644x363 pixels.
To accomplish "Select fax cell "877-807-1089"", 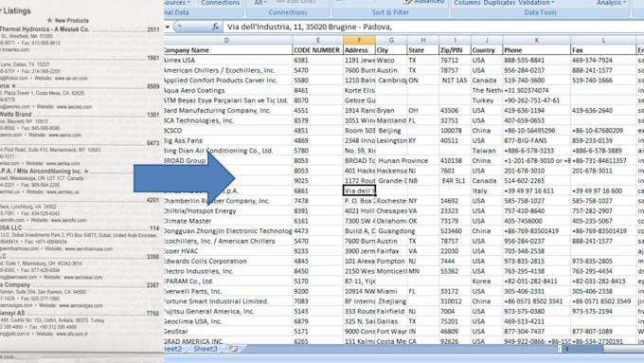I will coord(603,332).
